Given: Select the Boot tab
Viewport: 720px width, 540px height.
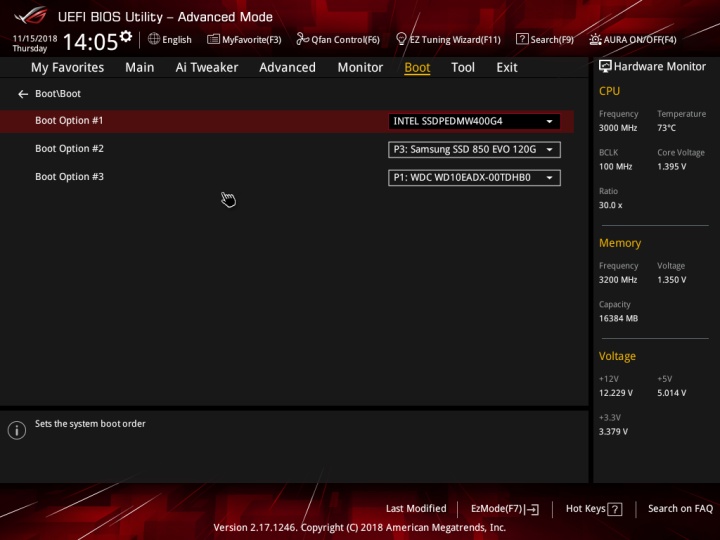Looking at the screenshot, I should pos(417,68).
